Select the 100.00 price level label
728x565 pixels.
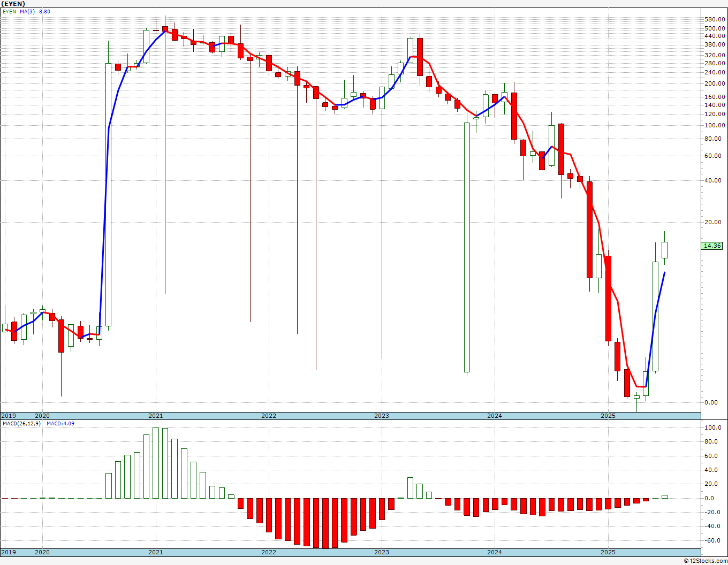click(715, 126)
